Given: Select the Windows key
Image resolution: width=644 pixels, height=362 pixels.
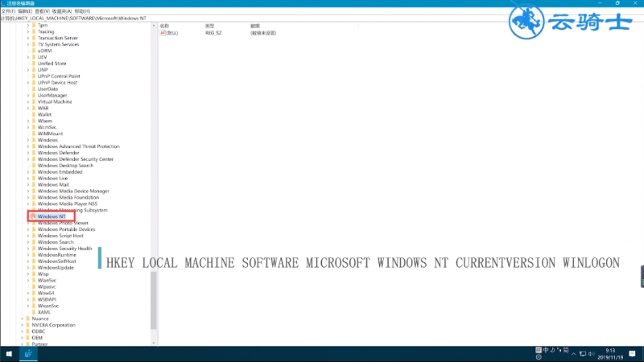Looking at the screenshot, I should pos(47,140).
